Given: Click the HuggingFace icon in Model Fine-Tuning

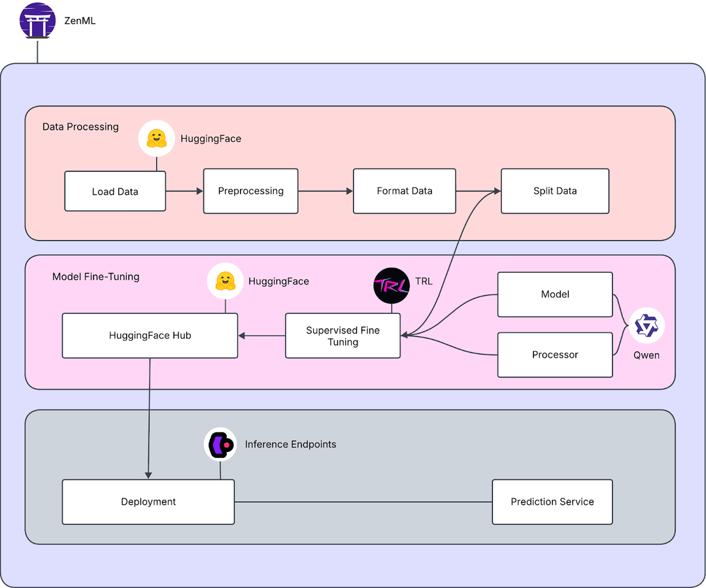Looking at the screenshot, I should click(x=225, y=281).
